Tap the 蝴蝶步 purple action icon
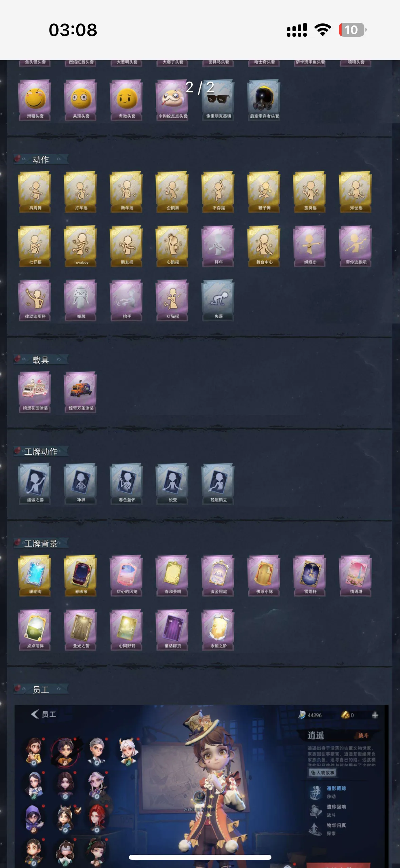This screenshot has height=868, width=400. click(x=310, y=246)
